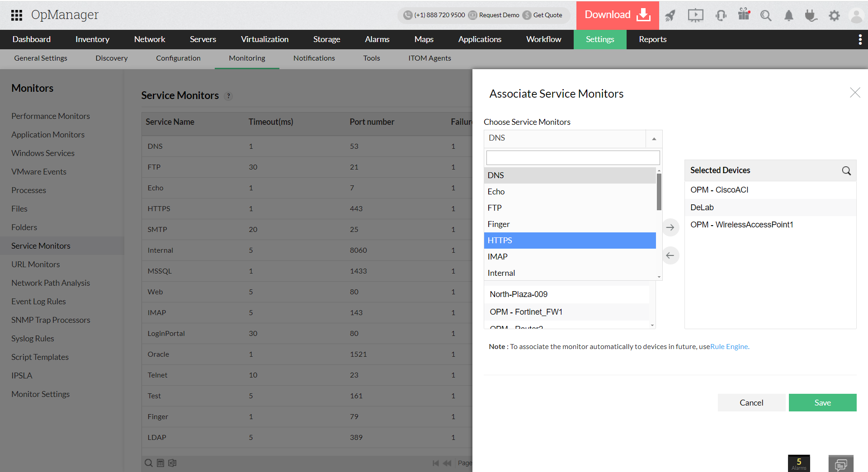Open the three-dot overflow menu beside Reports
This screenshot has width=868, height=472.
tap(860, 39)
